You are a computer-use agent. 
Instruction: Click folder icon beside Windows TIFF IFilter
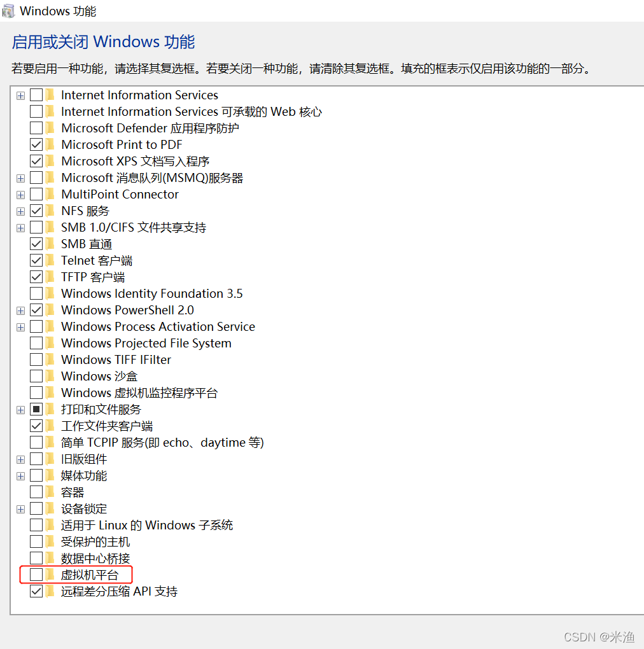pos(50,359)
